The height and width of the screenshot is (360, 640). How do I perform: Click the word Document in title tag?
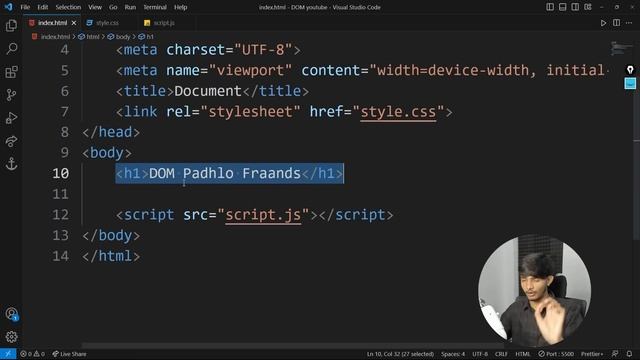click(x=208, y=91)
